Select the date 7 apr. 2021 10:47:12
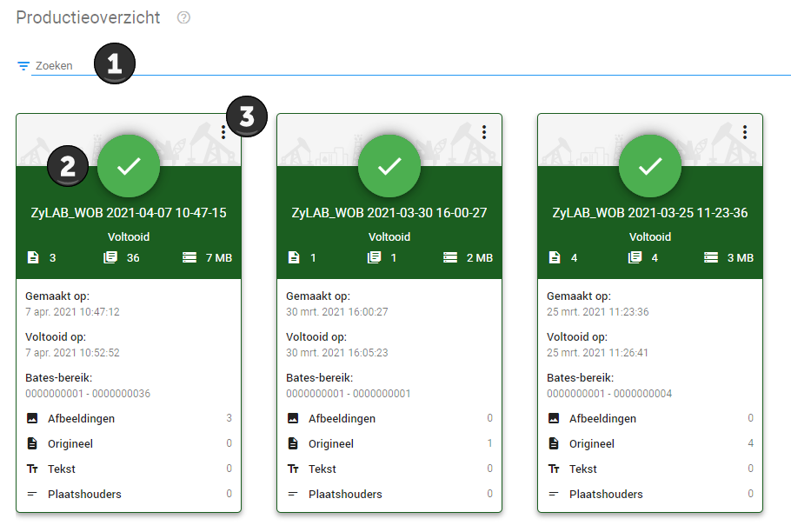 coord(73,311)
